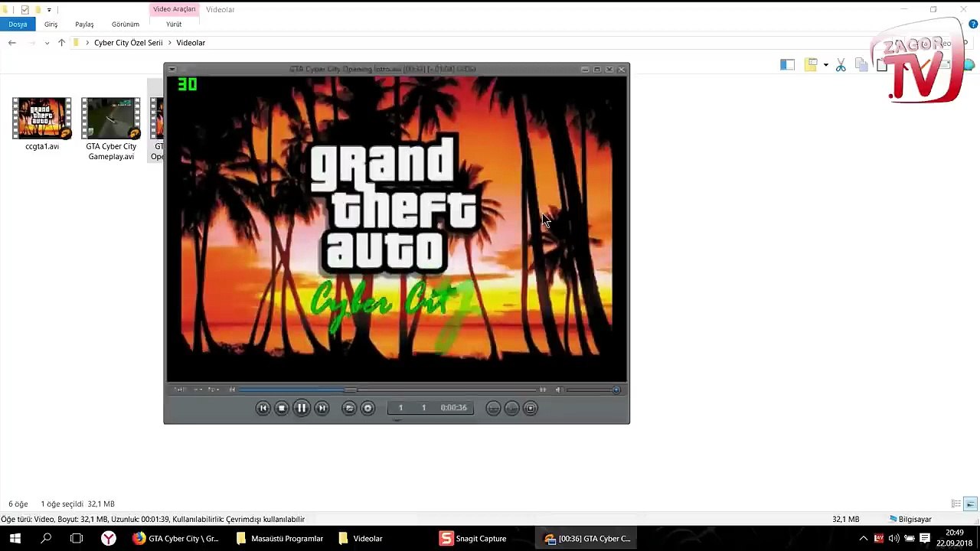Image resolution: width=980 pixels, height=551 pixels.
Task: Click Cyber City Özel Serii breadcrumb
Action: click(x=128, y=43)
